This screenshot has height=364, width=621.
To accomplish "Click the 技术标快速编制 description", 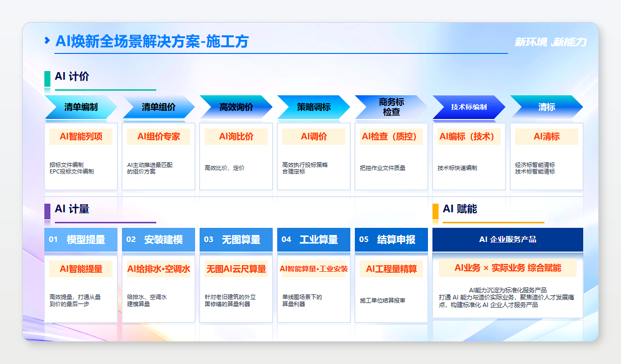I will 457,168.
